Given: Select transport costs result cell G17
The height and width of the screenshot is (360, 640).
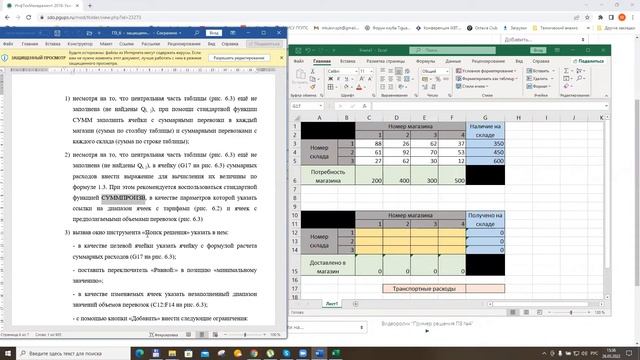Looking at the screenshot, I should 485,289.
